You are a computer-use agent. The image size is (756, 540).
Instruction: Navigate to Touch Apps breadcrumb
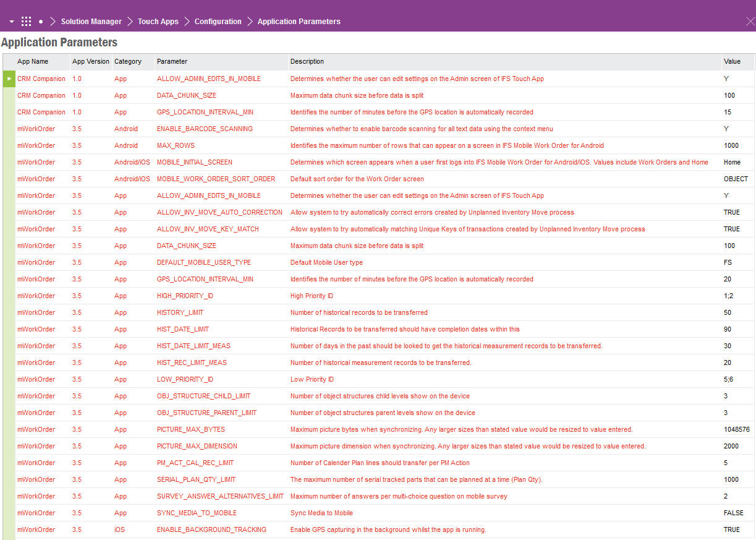(x=158, y=22)
